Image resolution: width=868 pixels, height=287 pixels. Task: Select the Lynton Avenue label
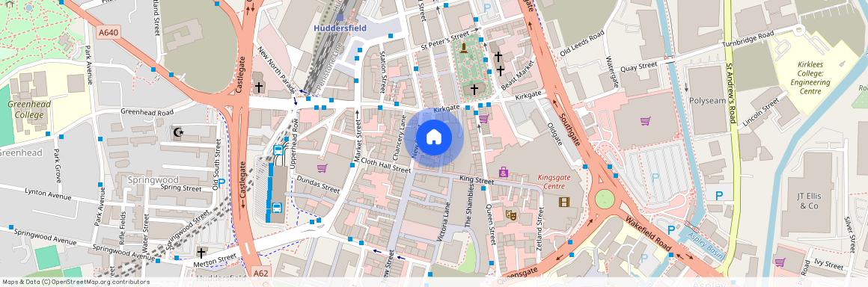point(48,194)
